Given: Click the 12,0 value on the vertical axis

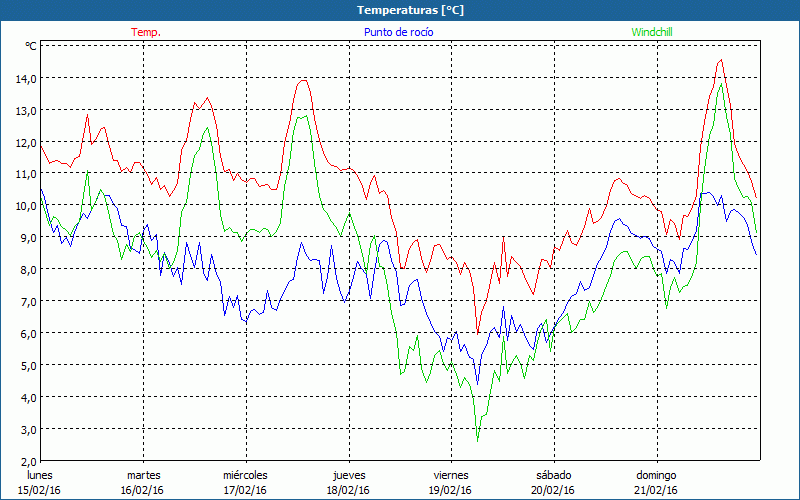Looking at the screenshot, I should [24, 142].
